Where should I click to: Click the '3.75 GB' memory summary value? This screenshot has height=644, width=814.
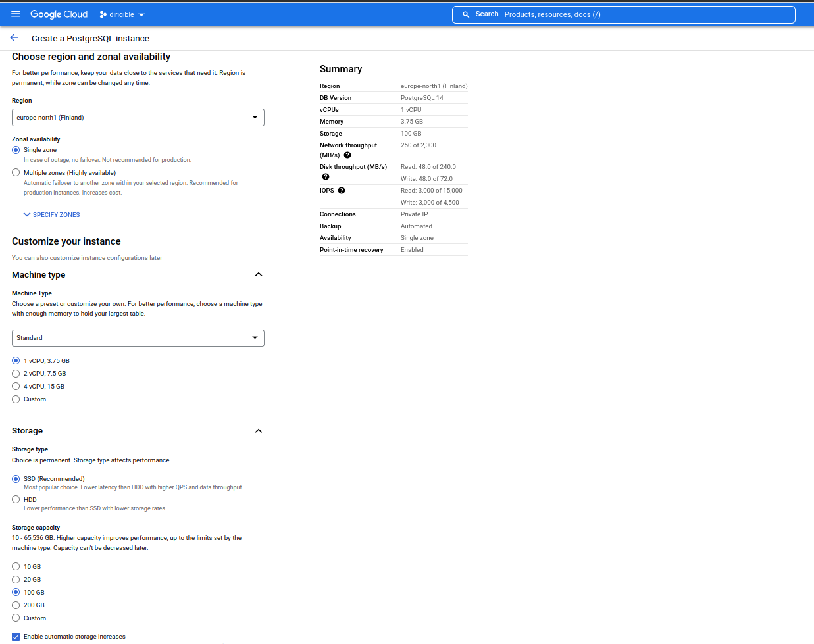(x=412, y=122)
